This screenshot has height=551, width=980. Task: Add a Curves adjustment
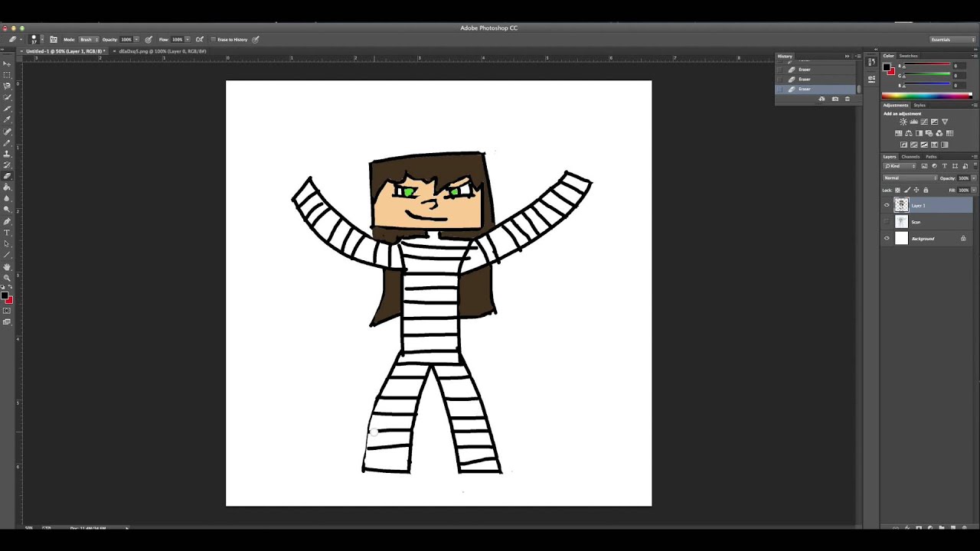tap(924, 122)
